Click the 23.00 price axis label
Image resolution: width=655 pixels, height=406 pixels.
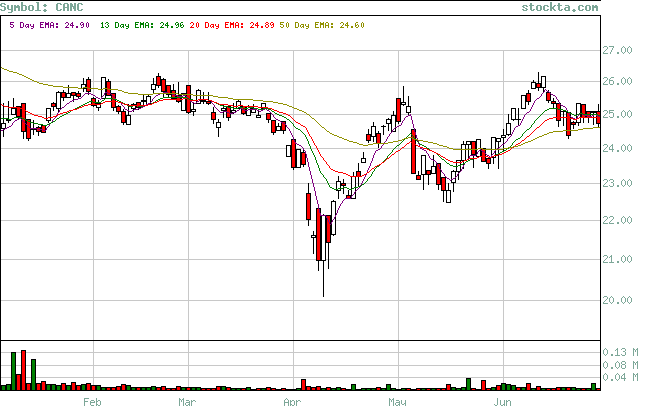click(617, 183)
